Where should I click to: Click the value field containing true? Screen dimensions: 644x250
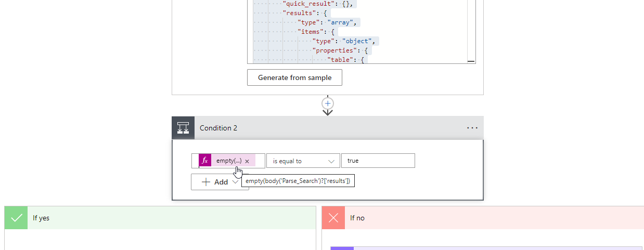pos(378,161)
